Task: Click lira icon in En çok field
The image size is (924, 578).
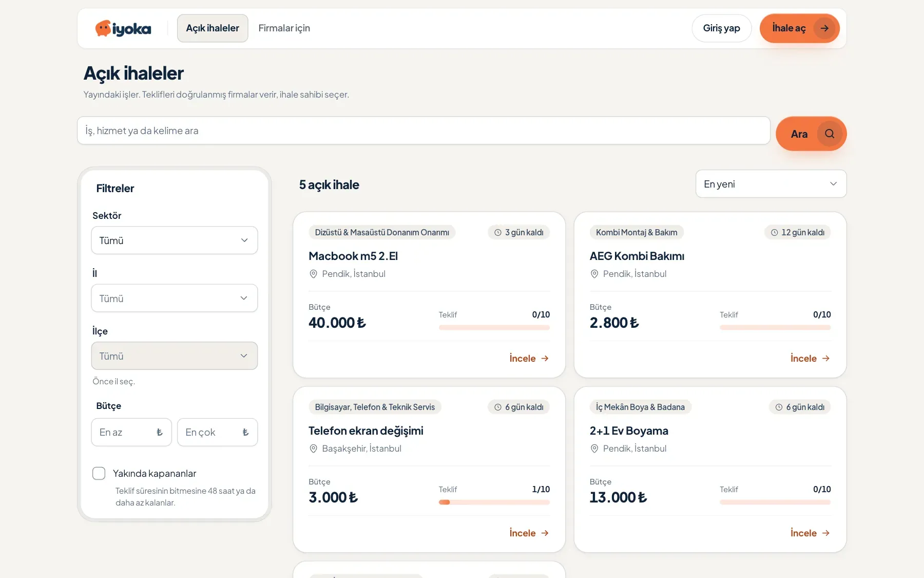Action: click(245, 432)
